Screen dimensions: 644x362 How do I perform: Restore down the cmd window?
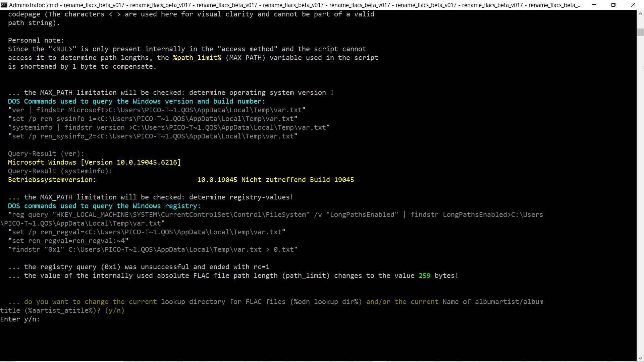tap(613, 5)
